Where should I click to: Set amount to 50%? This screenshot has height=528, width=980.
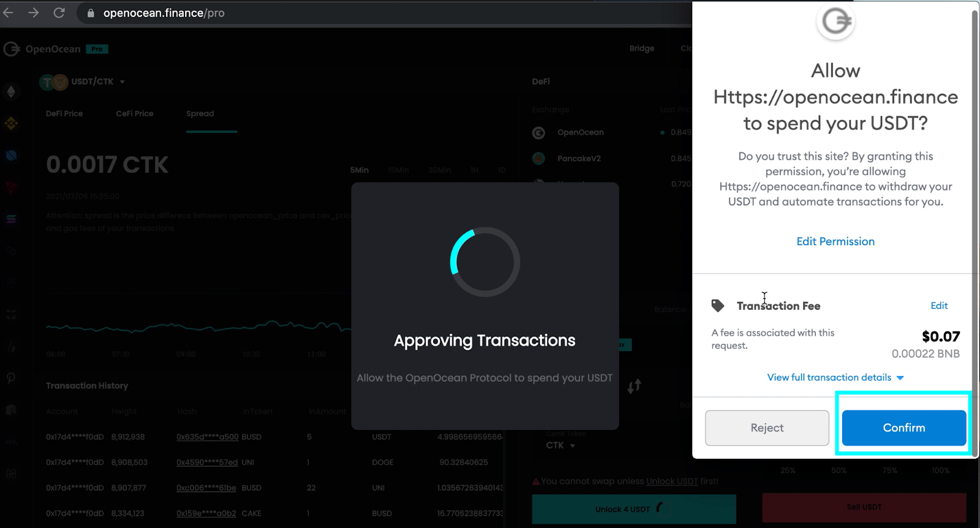click(x=839, y=470)
